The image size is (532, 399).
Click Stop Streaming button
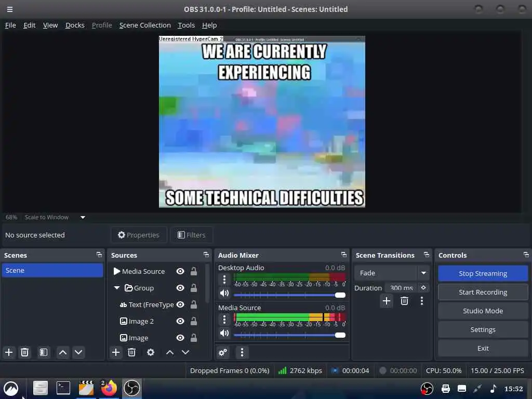coord(483,273)
